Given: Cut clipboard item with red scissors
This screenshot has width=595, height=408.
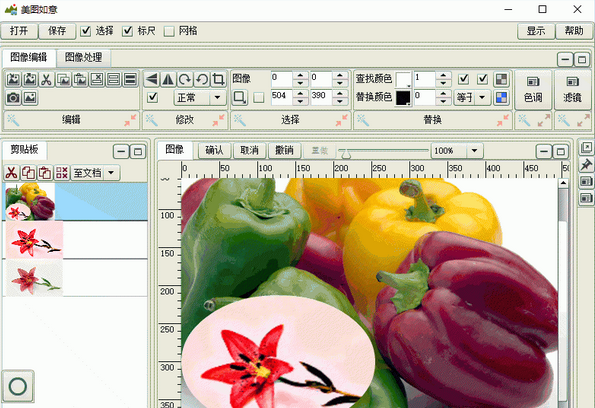Looking at the screenshot, I should coord(11,173).
